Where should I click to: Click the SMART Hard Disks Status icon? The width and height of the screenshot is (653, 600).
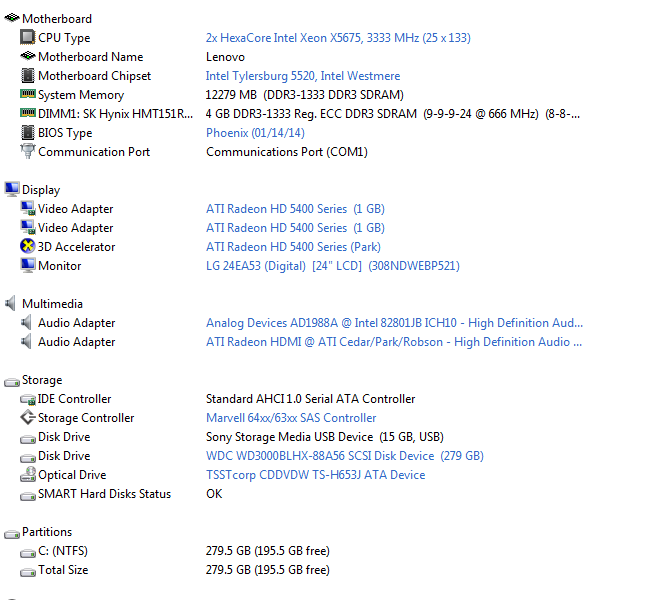click(27, 495)
